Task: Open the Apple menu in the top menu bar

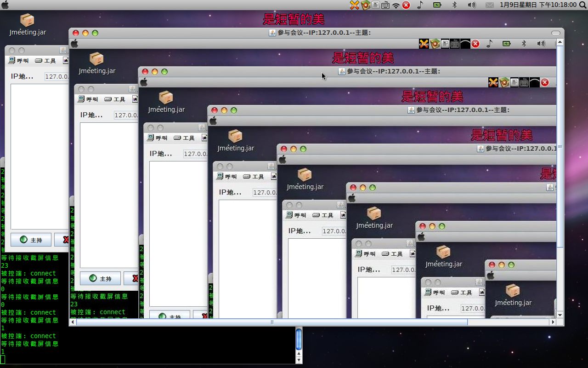Action: coord(5,5)
